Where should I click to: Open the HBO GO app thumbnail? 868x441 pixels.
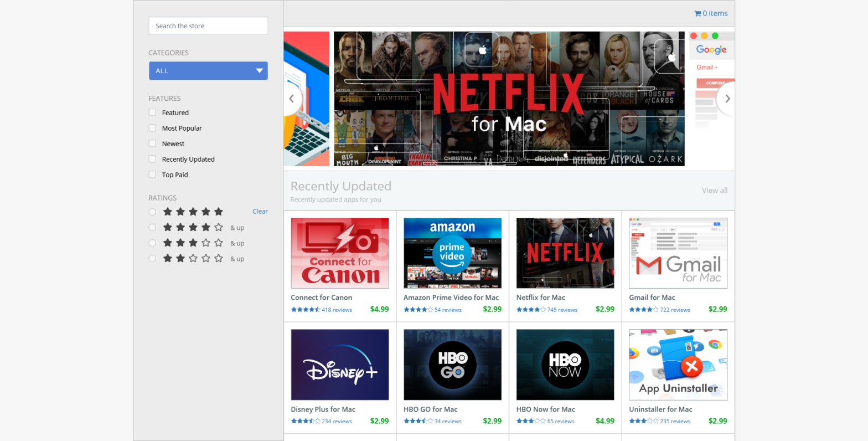[452, 365]
